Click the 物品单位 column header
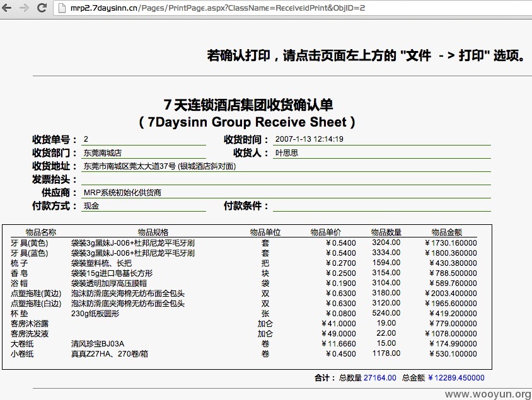Image resolution: width=532 pixels, height=400 pixels. point(265,232)
